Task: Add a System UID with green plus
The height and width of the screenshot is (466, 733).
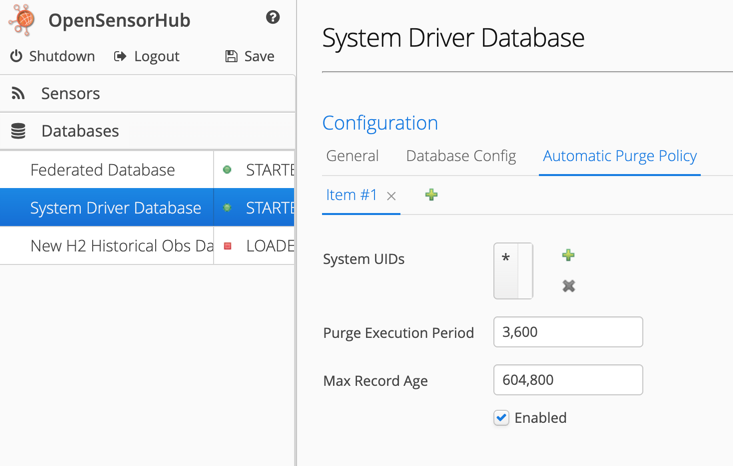Action: pos(568,256)
